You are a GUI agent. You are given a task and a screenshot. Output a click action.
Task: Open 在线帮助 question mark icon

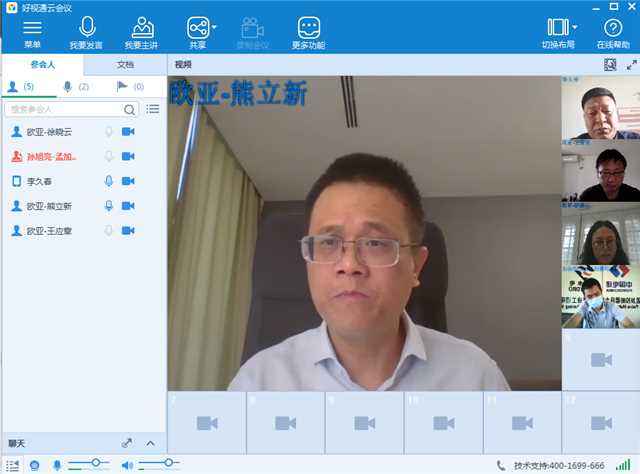click(612, 28)
